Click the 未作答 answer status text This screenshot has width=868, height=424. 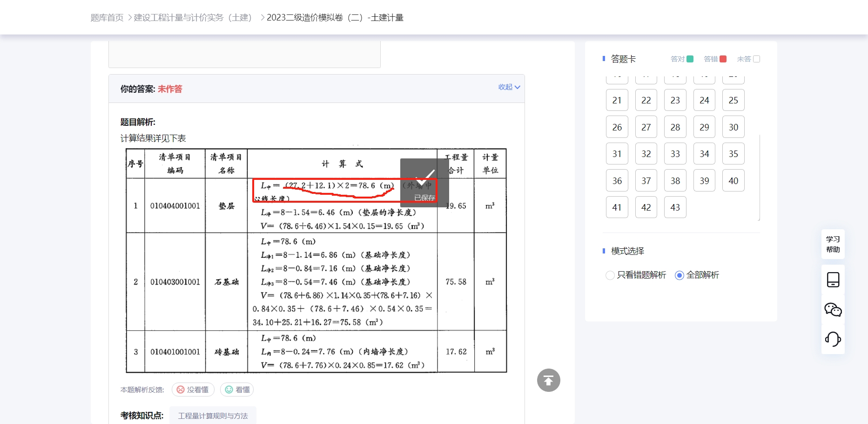click(x=170, y=89)
